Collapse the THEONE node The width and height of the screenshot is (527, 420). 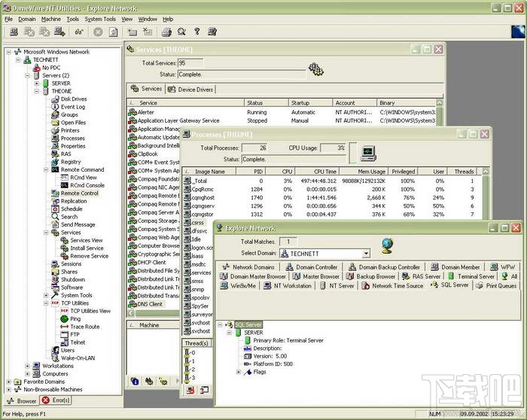click(x=37, y=91)
